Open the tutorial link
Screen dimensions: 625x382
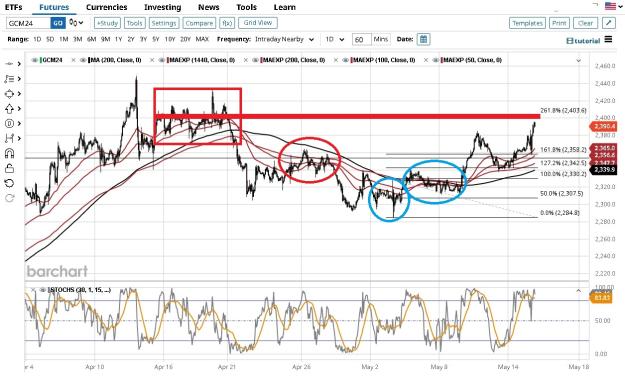[583, 41]
